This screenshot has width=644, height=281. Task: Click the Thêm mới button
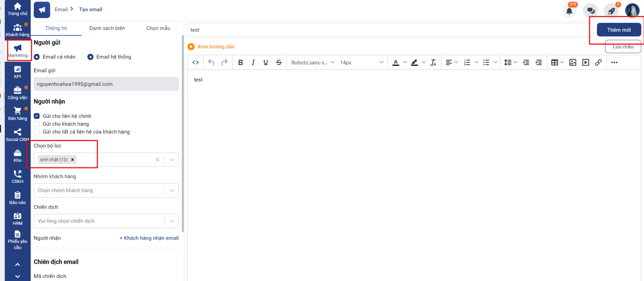tap(619, 30)
